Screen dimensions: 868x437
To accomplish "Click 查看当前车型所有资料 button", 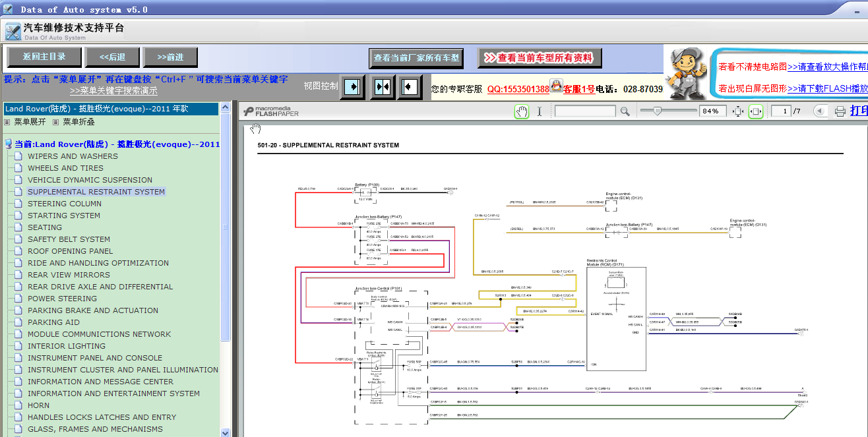I will click(x=540, y=58).
